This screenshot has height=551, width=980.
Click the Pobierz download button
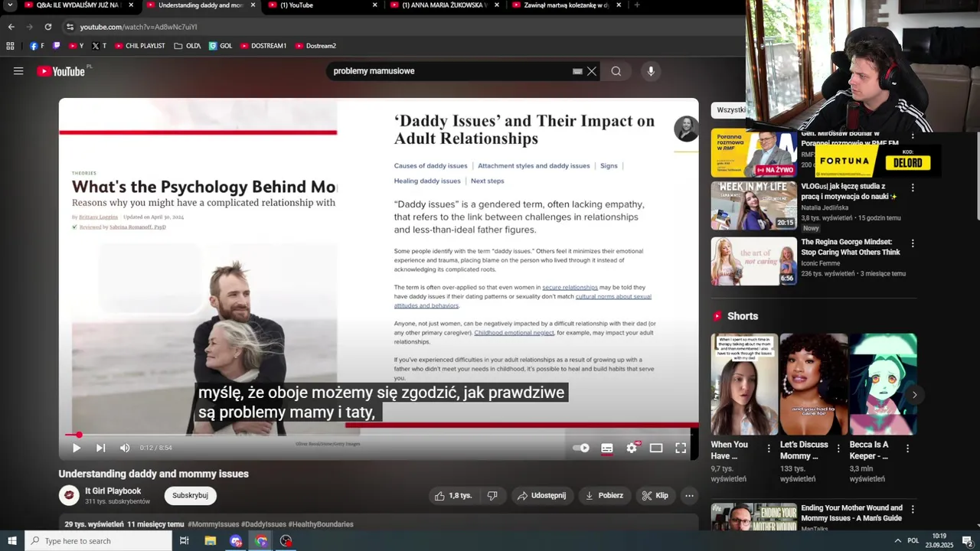click(604, 496)
